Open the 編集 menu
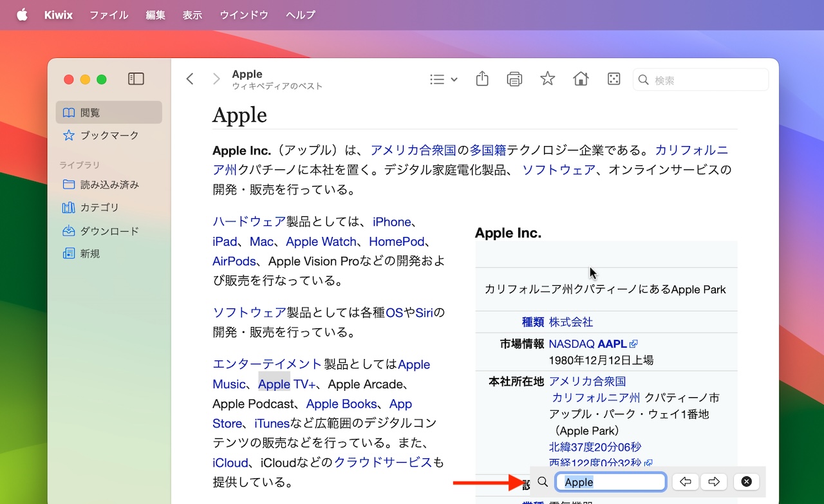 [x=156, y=15]
